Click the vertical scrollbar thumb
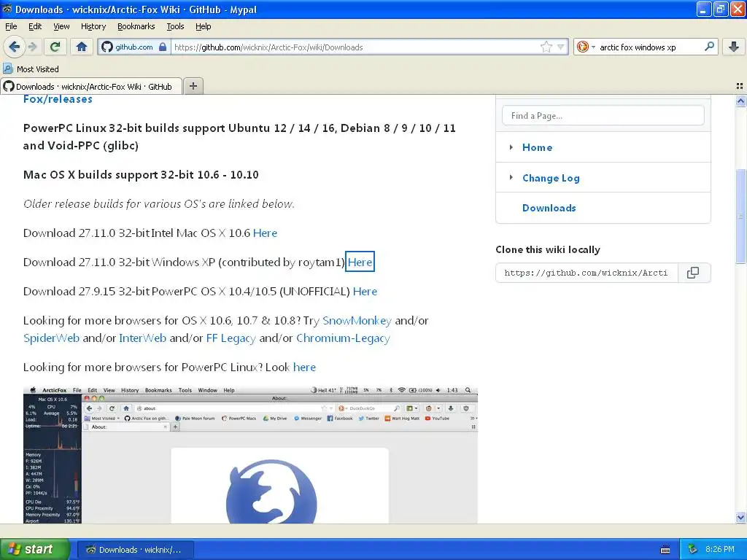 tap(740, 217)
